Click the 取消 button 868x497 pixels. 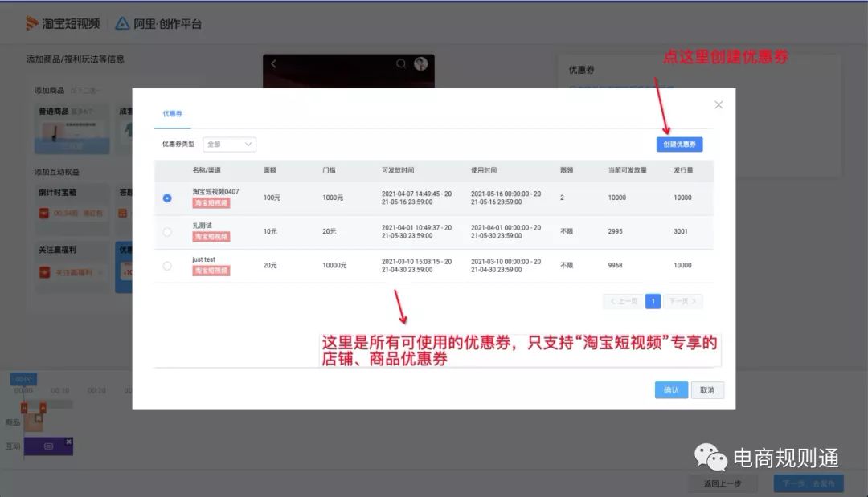pos(707,390)
